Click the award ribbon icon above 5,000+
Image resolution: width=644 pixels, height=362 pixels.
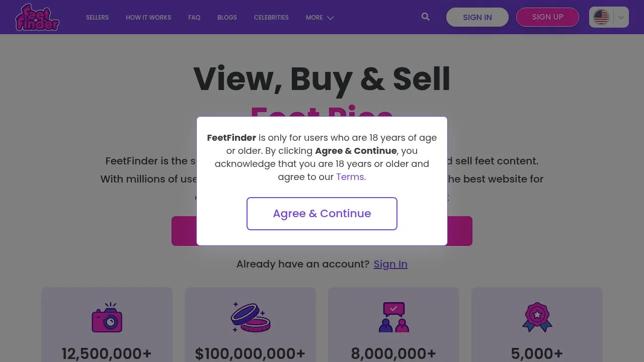[536, 317]
